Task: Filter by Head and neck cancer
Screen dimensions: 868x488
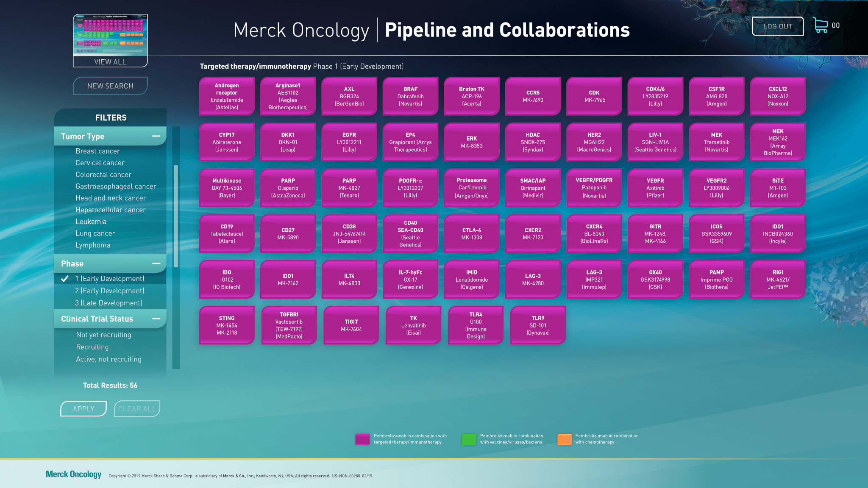Action: tap(111, 198)
